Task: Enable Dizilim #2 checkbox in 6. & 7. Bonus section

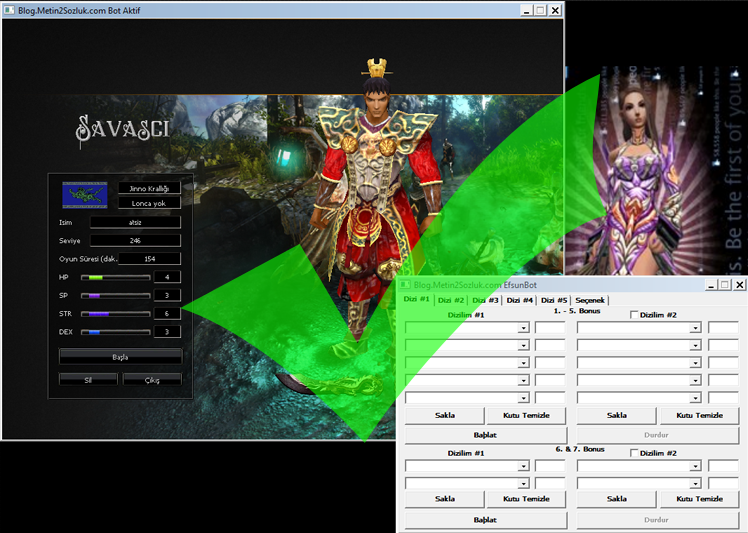Action: tap(634, 453)
